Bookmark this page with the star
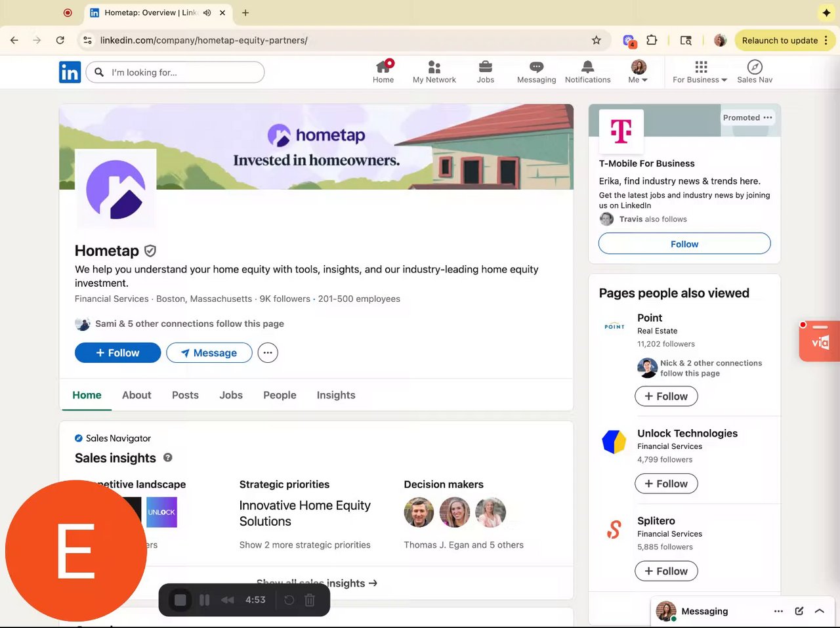This screenshot has width=840, height=628. click(596, 40)
